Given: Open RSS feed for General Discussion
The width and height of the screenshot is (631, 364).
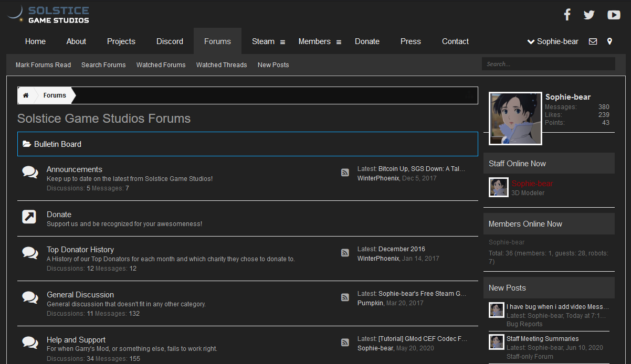Looking at the screenshot, I should pyautogui.click(x=345, y=297).
